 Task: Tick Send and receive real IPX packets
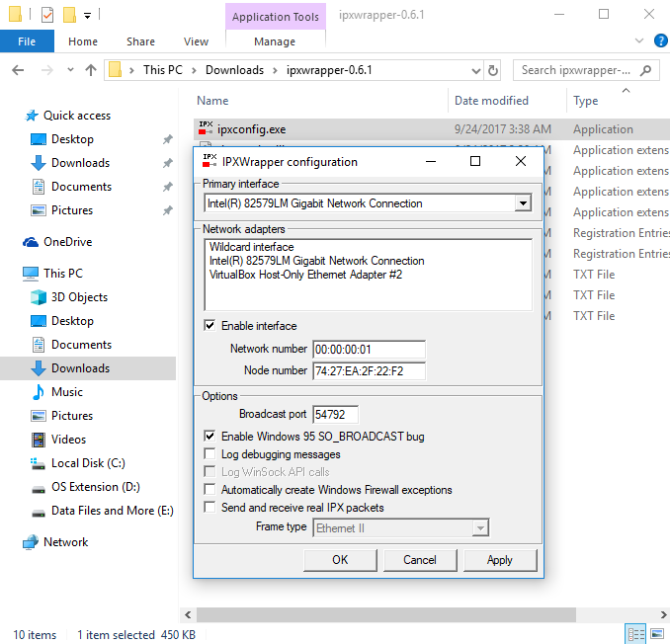pos(209,508)
